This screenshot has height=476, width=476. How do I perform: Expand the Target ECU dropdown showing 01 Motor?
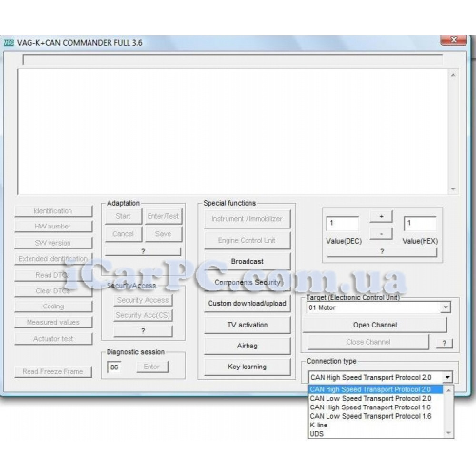[446, 307]
